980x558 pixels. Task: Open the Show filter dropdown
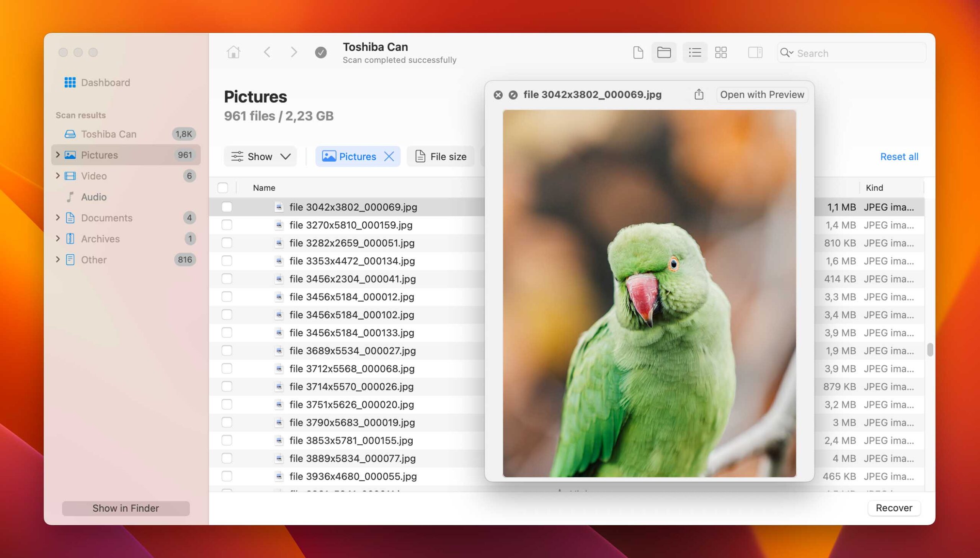(260, 156)
